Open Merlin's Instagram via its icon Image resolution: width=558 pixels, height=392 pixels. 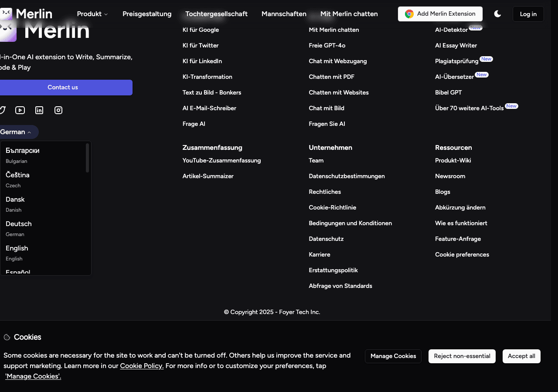pos(58,110)
